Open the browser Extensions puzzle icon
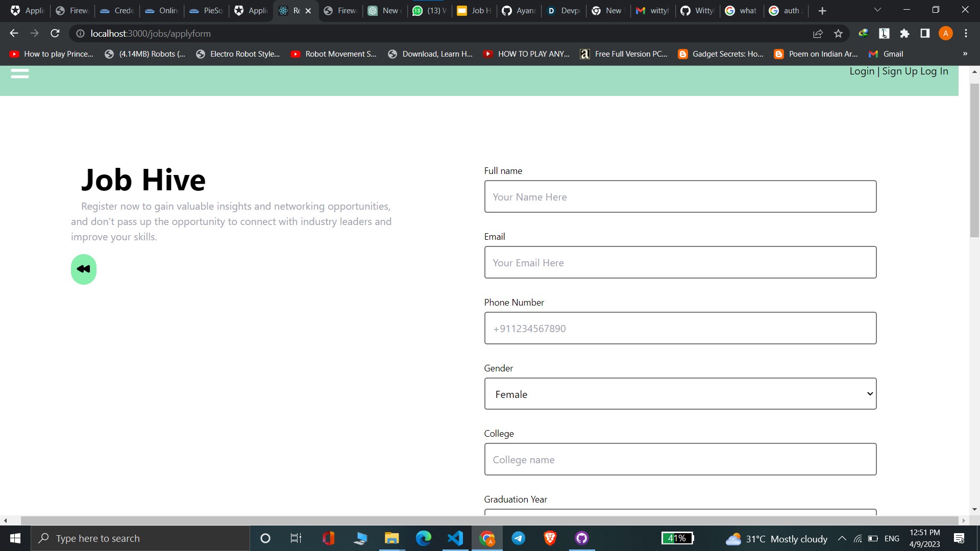 tap(904, 34)
